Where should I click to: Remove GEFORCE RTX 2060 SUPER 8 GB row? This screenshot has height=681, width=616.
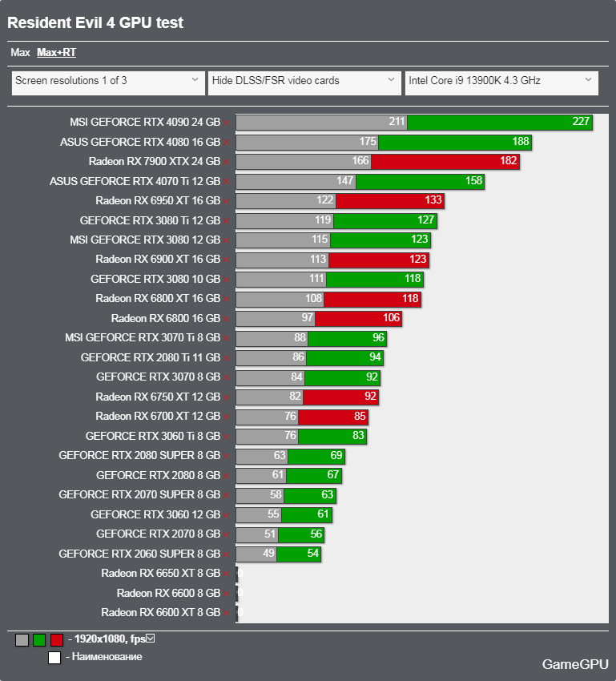(226, 554)
